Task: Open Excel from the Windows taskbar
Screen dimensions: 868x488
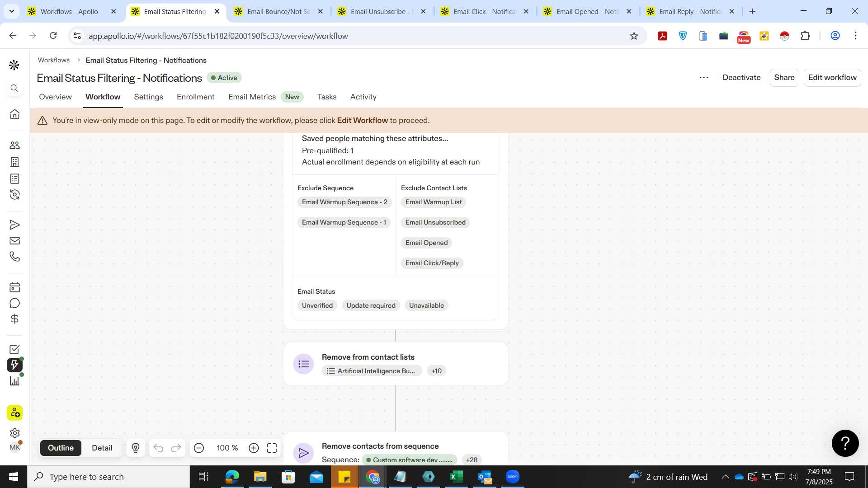Action: pyautogui.click(x=456, y=477)
